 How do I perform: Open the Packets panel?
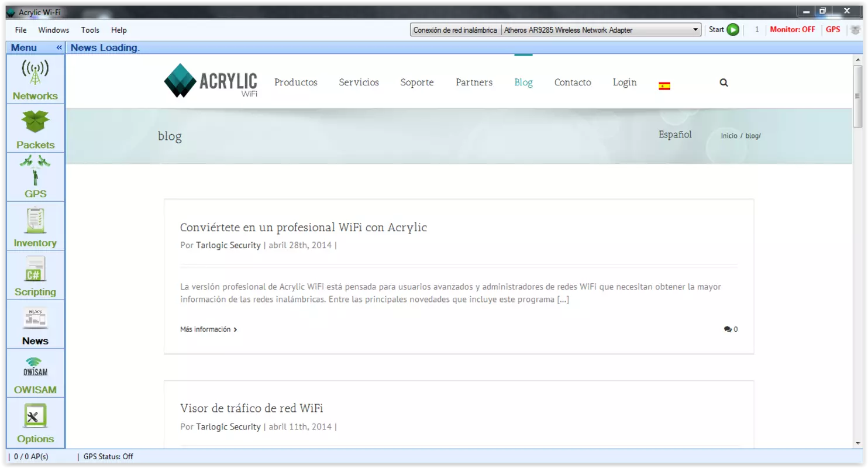tap(35, 129)
